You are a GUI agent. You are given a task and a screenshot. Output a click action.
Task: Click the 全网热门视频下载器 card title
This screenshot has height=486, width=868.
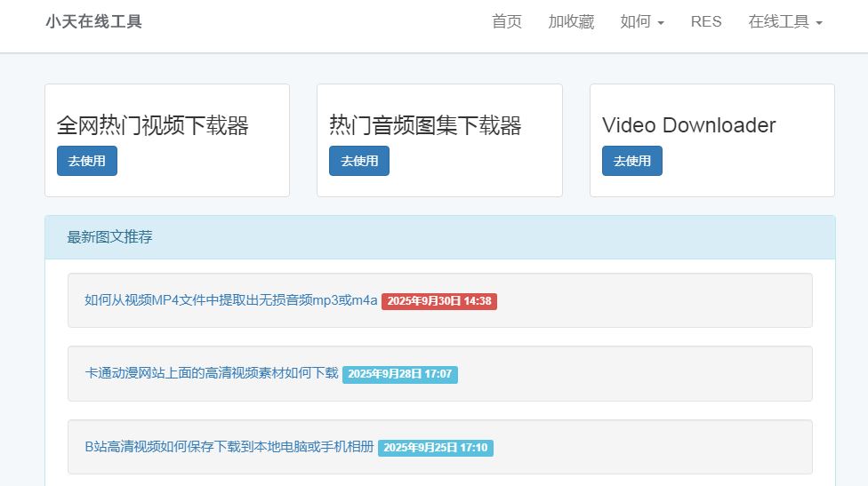[x=152, y=125]
